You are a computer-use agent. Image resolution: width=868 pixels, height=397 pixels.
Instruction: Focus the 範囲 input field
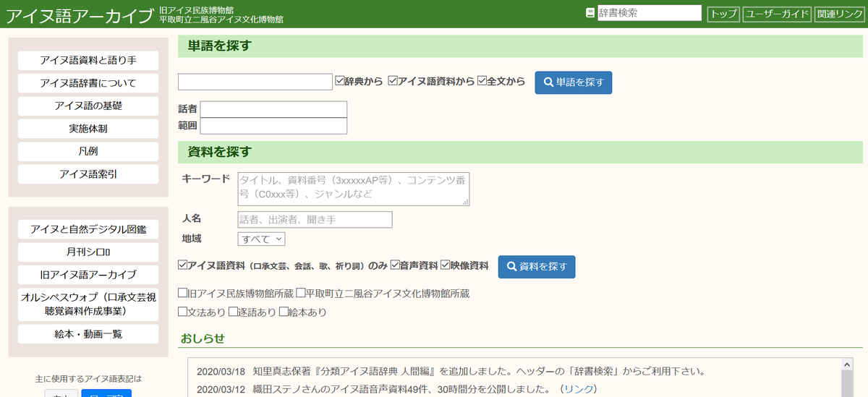[x=273, y=126]
